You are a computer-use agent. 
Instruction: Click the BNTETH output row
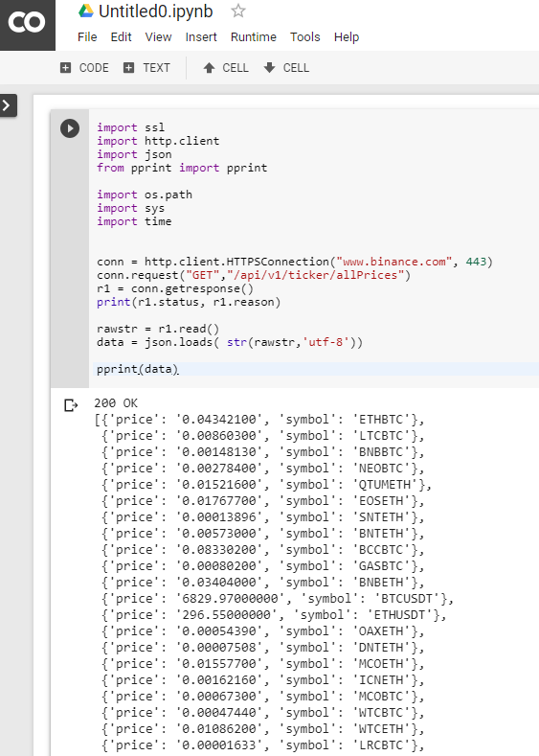point(263,535)
